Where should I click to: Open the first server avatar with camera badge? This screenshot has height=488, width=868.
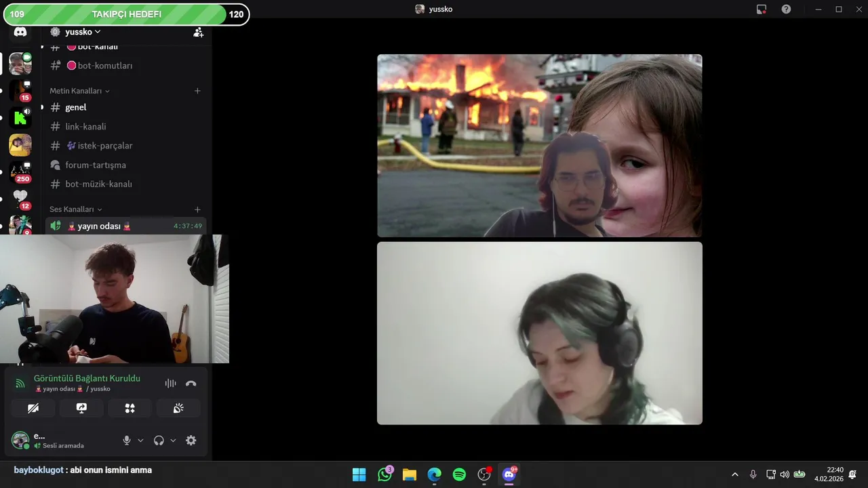tap(20, 64)
